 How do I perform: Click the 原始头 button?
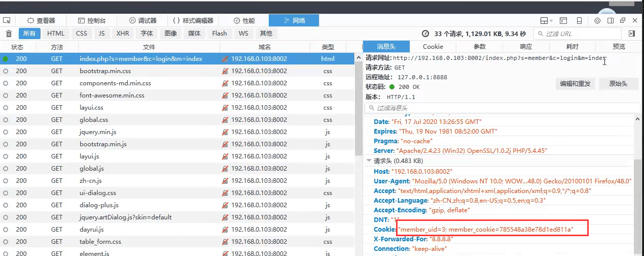pyautogui.click(x=618, y=84)
